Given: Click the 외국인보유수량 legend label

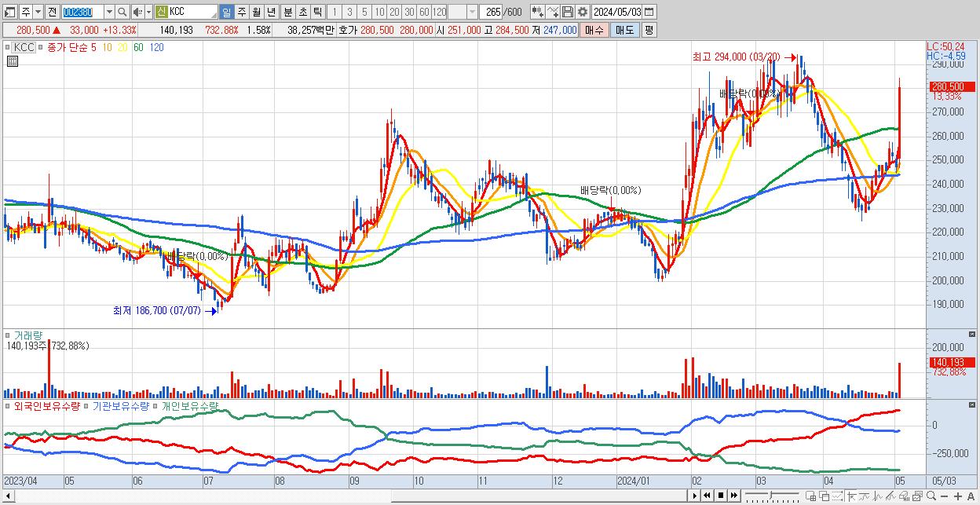Looking at the screenshot, I should pos(46,406).
